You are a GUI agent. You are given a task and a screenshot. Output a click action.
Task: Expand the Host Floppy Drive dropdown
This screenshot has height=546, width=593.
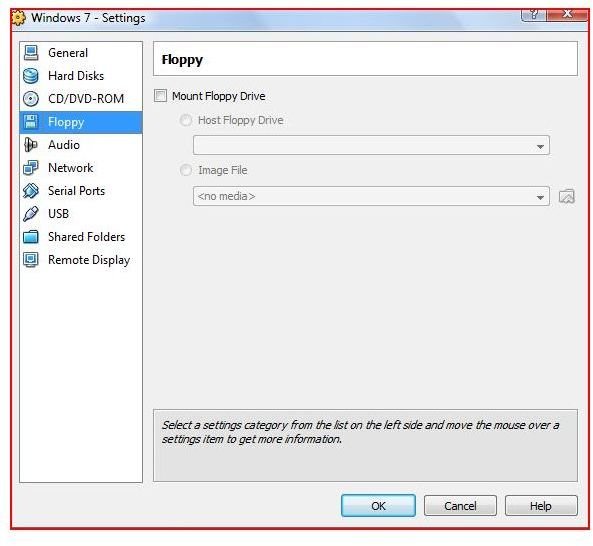point(371,145)
